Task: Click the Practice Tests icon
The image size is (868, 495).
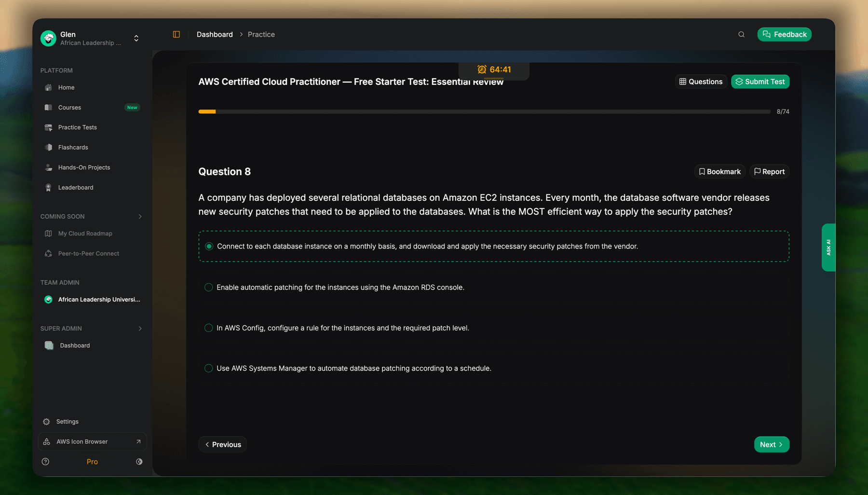Action: pos(48,127)
